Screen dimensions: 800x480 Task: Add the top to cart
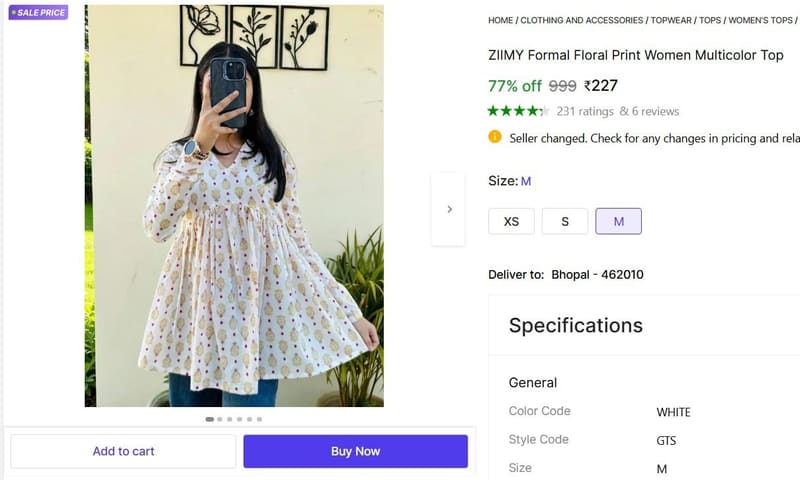(x=123, y=451)
